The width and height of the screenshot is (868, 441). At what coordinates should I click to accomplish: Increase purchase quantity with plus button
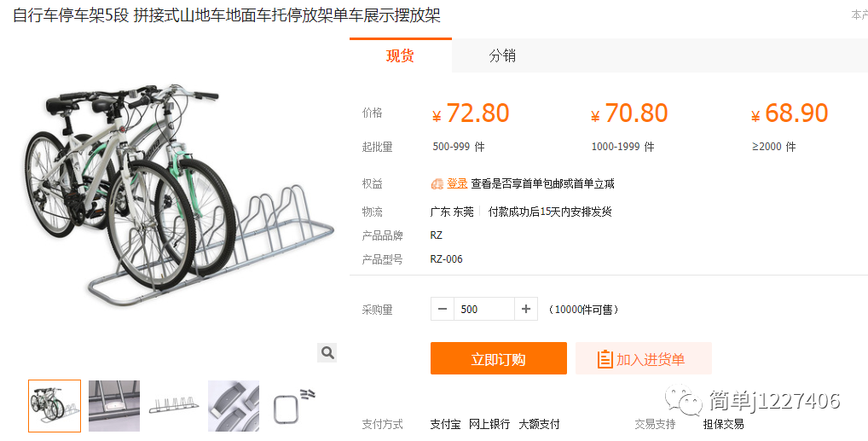point(526,309)
